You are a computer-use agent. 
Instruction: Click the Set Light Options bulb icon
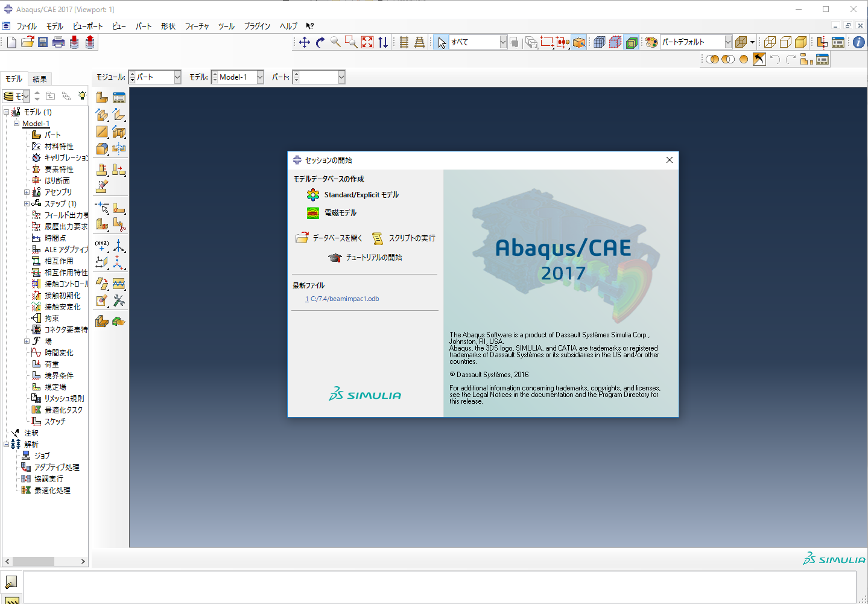point(82,95)
